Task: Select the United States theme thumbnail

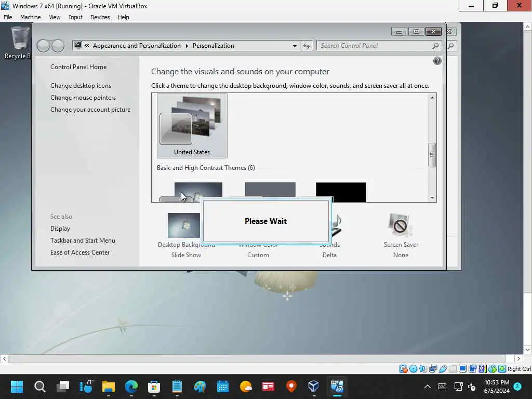Action: pyautogui.click(x=192, y=126)
